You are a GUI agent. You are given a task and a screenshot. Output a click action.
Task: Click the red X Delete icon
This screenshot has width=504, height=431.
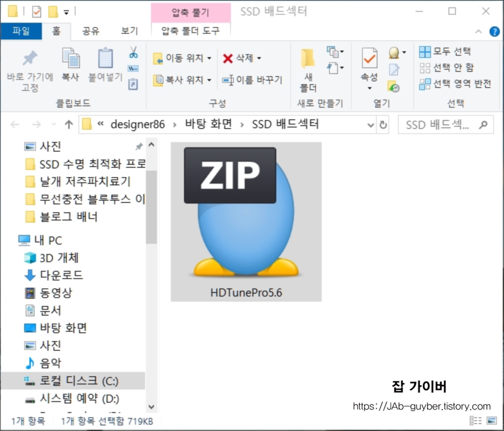coord(228,58)
